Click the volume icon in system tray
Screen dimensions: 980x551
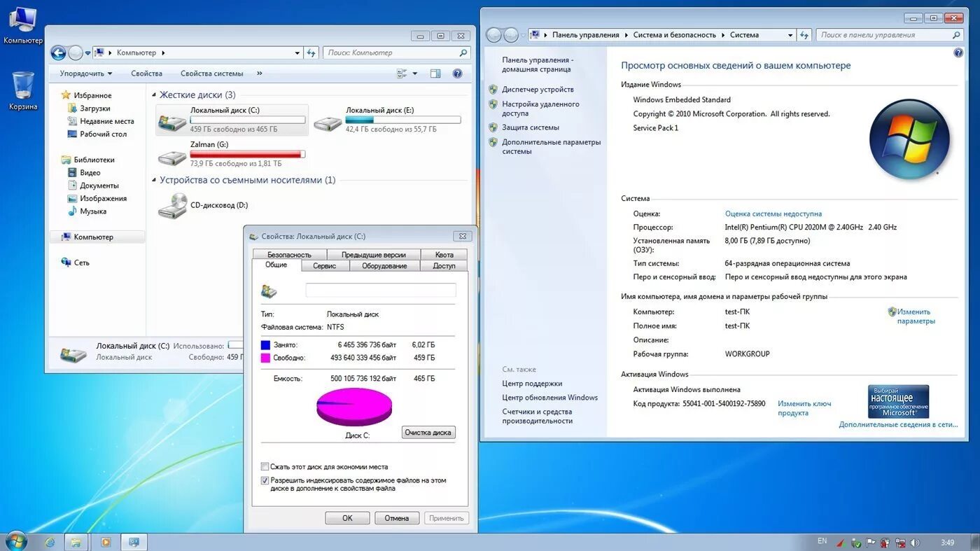pos(914,543)
